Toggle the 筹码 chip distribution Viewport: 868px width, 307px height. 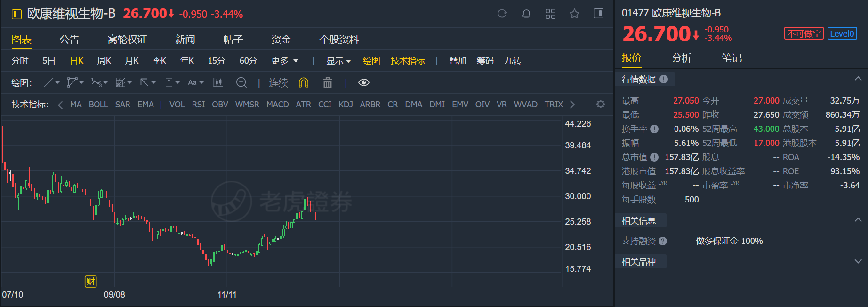[x=485, y=60]
